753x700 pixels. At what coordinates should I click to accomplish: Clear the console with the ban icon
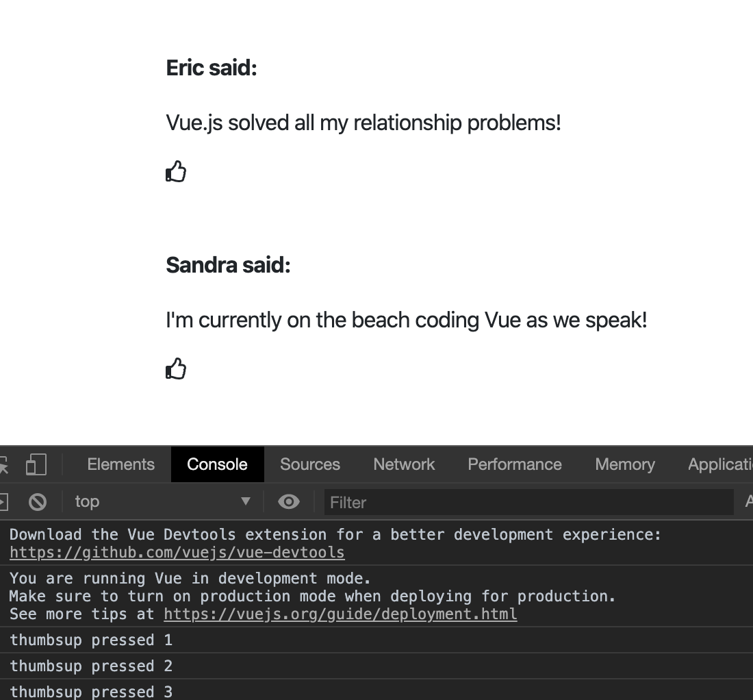(38, 502)
